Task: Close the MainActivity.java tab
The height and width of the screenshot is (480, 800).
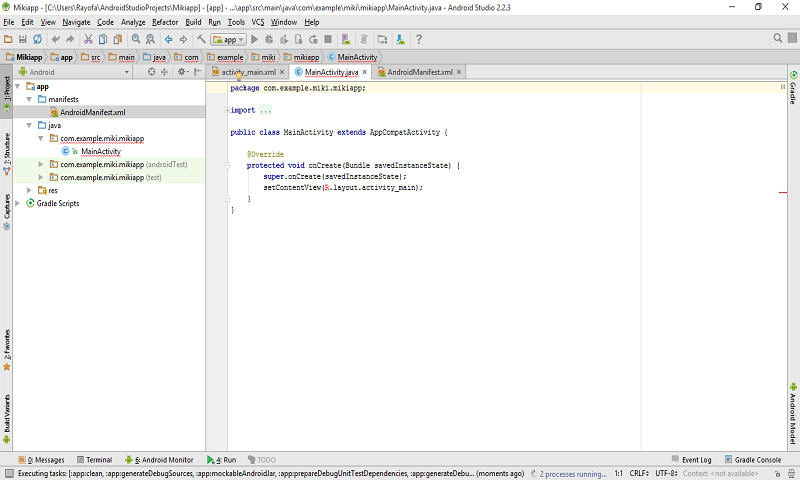Action: tap(364, 72)
